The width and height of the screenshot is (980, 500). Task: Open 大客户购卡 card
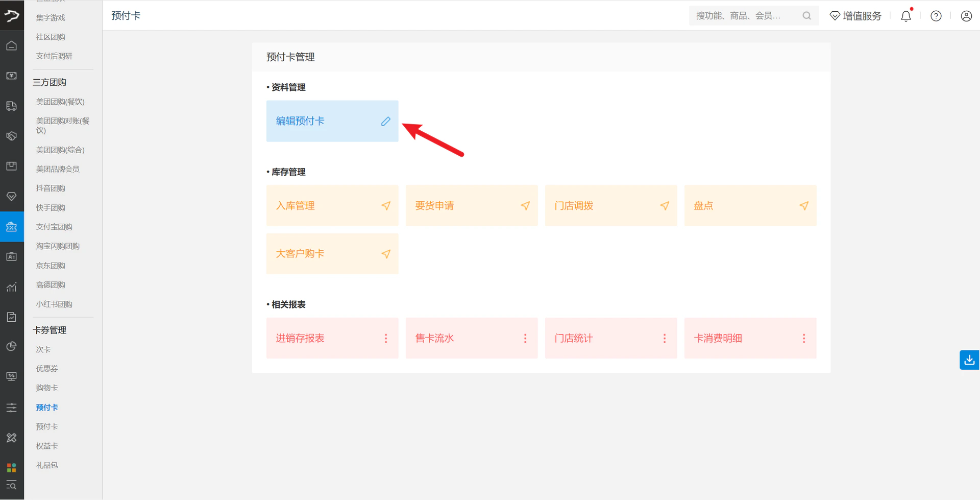click(332, 254)
